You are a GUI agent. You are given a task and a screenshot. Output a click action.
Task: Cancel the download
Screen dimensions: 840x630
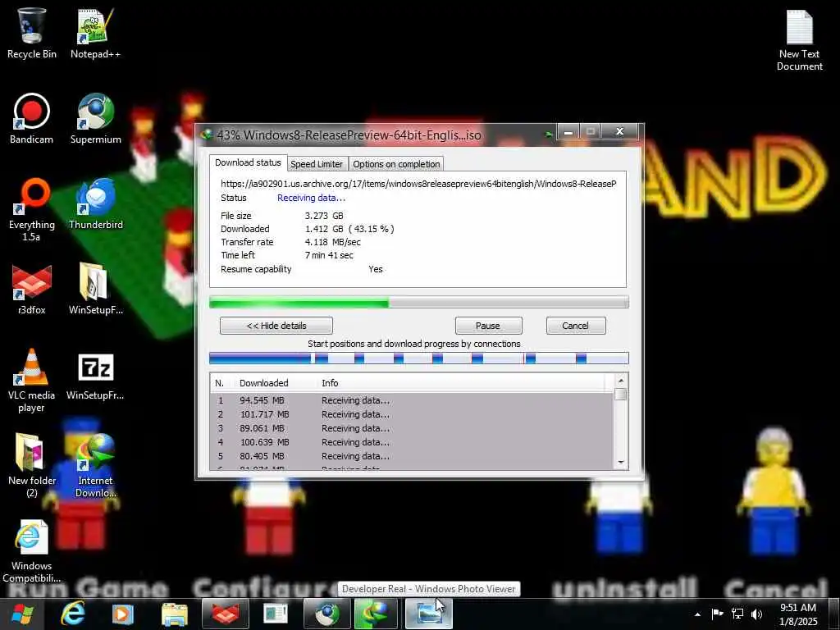click(x=575, y=326)
